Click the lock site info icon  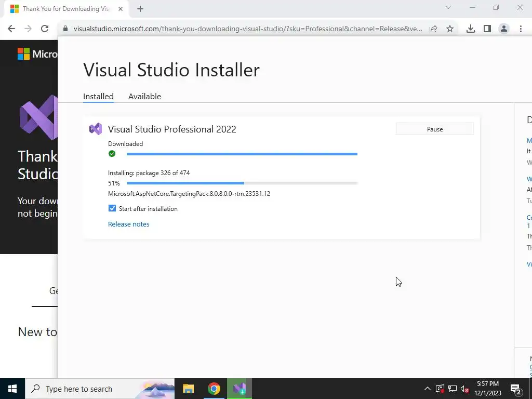(x=65, y=29)
